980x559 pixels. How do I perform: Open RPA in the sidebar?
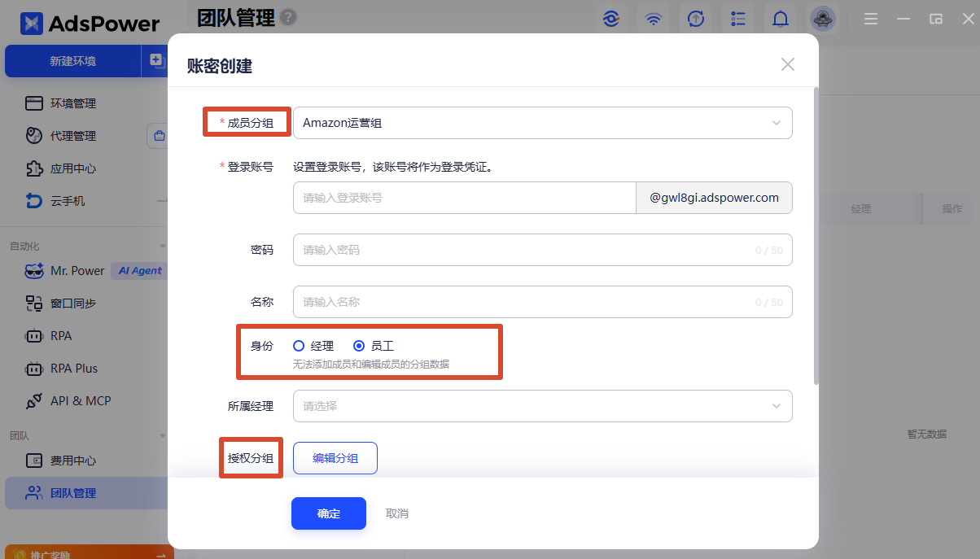[x=61, y=336]
